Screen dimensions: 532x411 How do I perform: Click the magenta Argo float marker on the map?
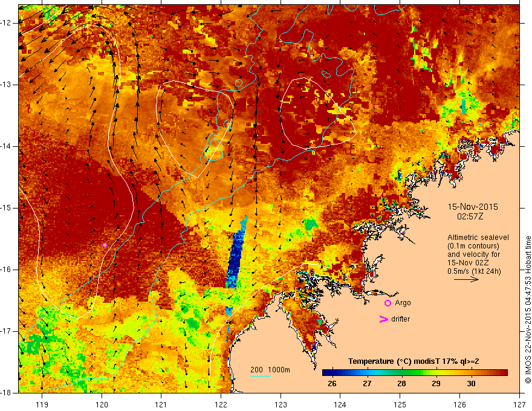(x=105, y=245)
